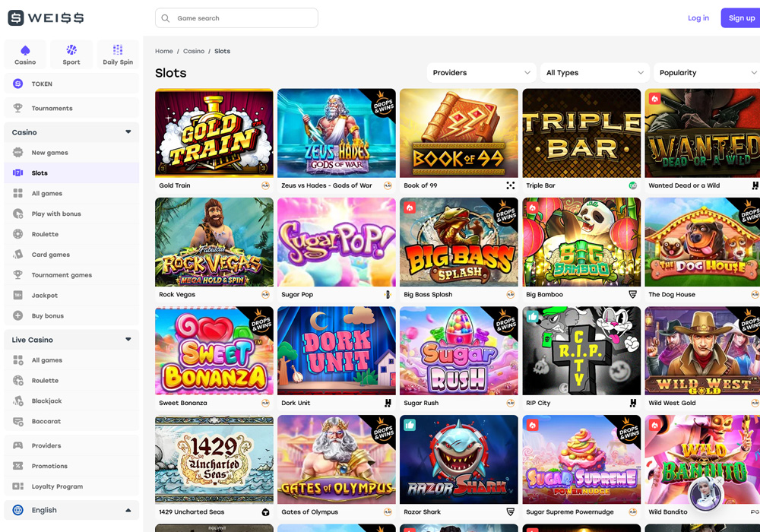Click the Tournament games trophy icon
This screenshot has height=532, width=760.
point(18,274)
